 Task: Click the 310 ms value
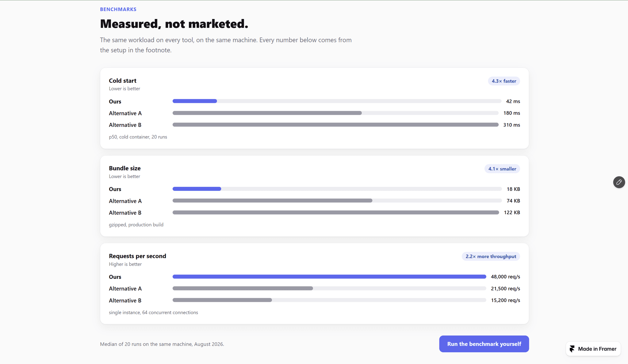point(511,125)
